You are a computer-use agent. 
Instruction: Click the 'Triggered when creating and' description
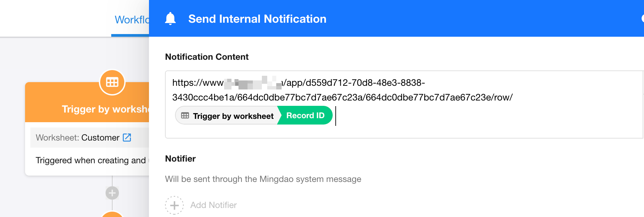tap(91, 161)
